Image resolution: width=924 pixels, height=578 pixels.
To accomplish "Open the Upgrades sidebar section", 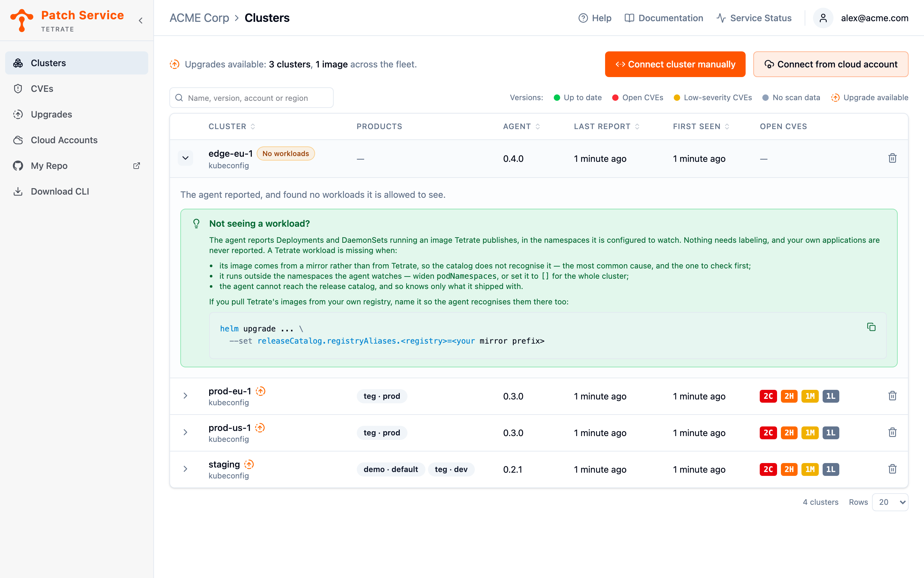I will [76, 114].
